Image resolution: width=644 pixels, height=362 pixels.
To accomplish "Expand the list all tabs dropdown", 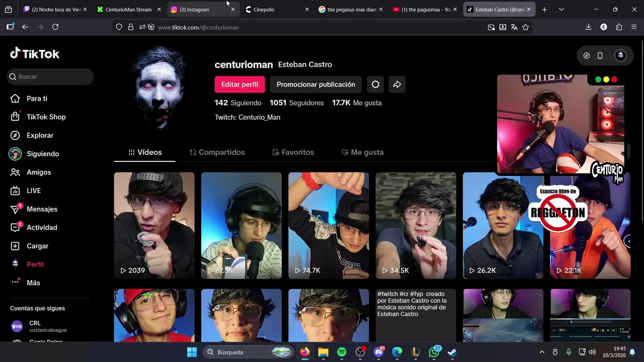I will (x=561, y=10).
